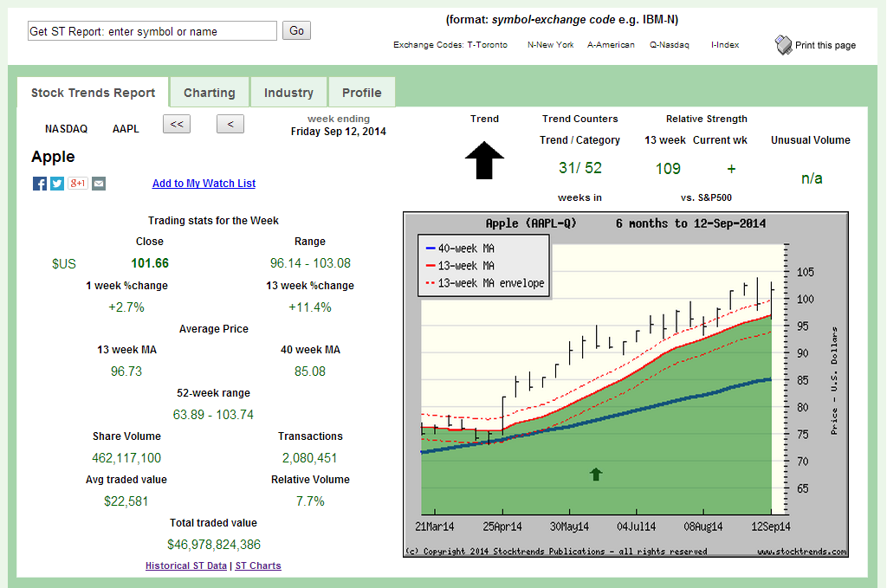887x588 pixels.
Task: Click the green arrow marker on chart
Action: pos(596,474)
